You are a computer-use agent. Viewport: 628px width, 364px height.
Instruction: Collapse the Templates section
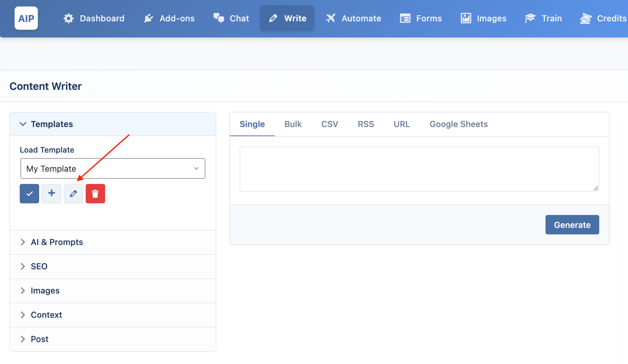[x=113, y=124]
